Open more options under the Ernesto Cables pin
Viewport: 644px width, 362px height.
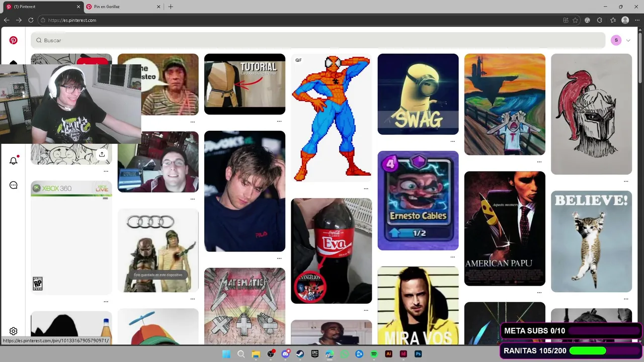pos(452,257)
